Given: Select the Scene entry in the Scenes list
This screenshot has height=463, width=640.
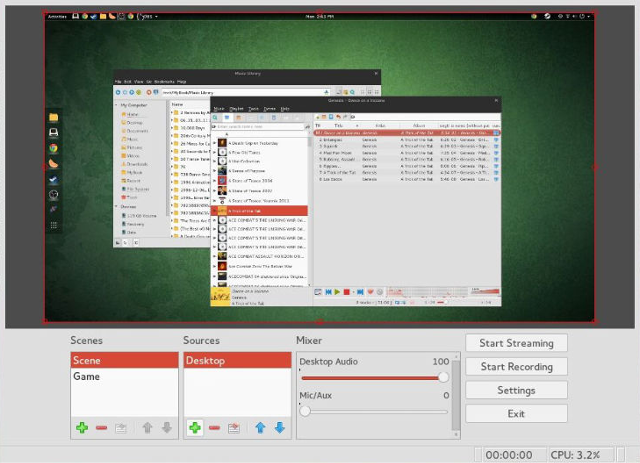Looking at the screenshot, I should (124, 360).
